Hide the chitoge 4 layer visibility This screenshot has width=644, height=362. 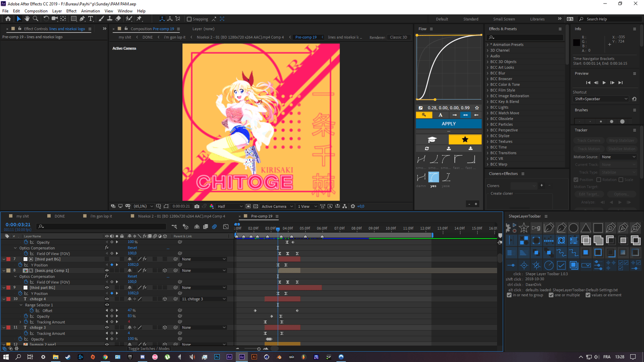pos(107,299)
